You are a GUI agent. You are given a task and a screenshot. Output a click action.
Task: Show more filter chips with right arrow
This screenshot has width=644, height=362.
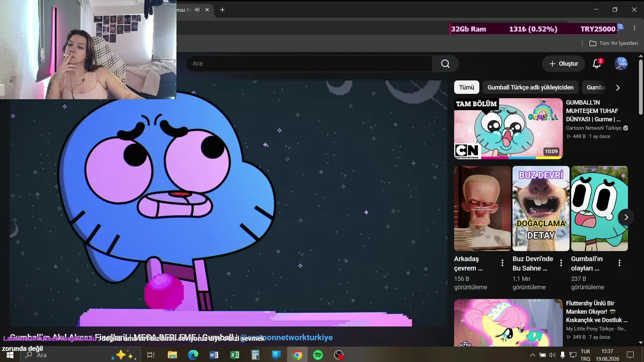pos(618,87)
